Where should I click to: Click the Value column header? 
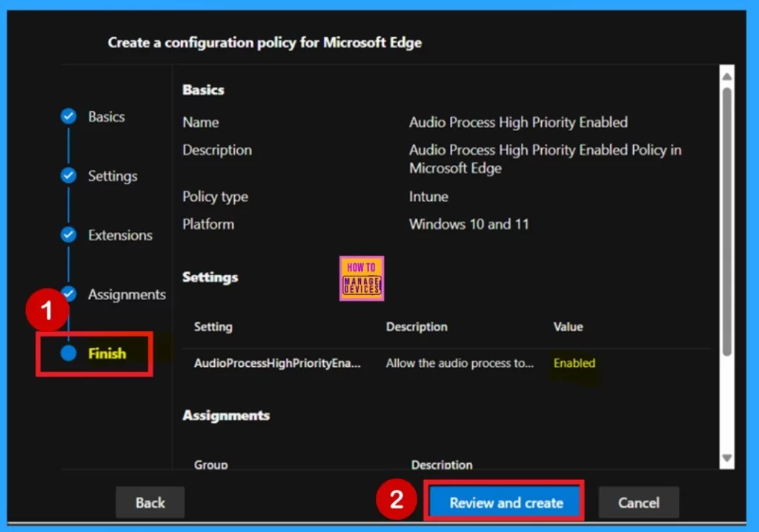(568, 327)
